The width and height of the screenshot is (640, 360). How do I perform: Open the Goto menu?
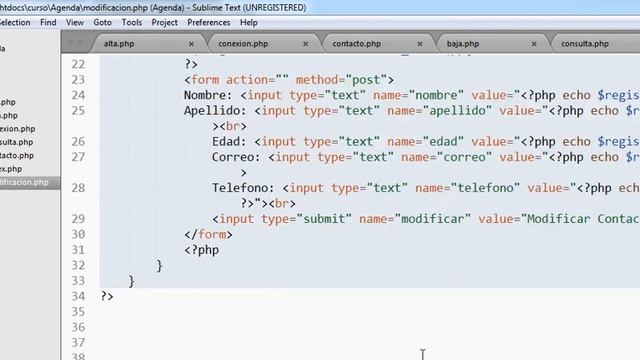(102, 22)
